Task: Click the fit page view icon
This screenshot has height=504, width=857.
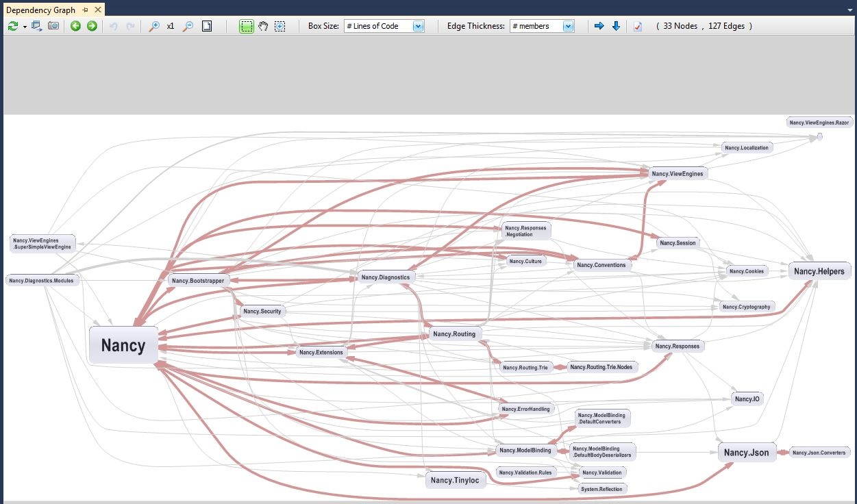Action: 207,26
